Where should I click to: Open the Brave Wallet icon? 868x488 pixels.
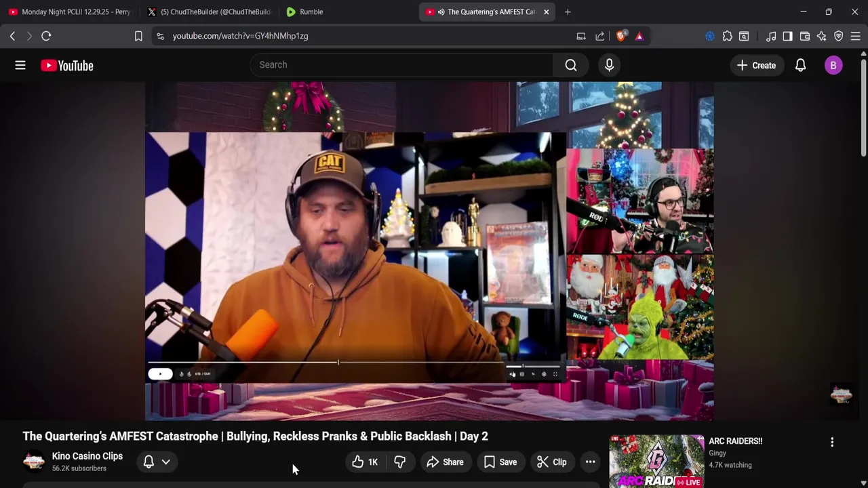tap(805, 36)
